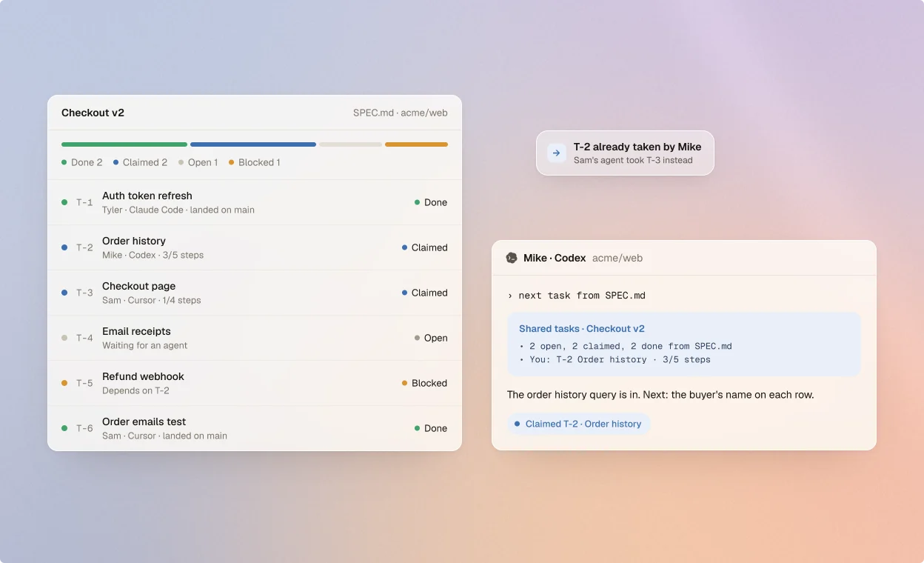Click "Tyler · Claude Code · landed on main"
Image resolution: width=924 pixels, height=563 pixels.
[178, 210]
